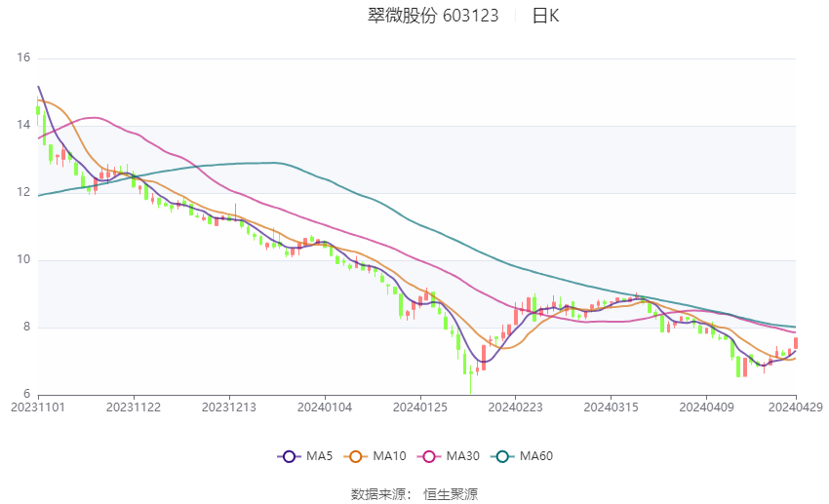Image resolution: width=829 pixels, height=504 pixels.
Task: Toggle the MA60 teal legend circle marker
Action: click(x=503, y=456)
